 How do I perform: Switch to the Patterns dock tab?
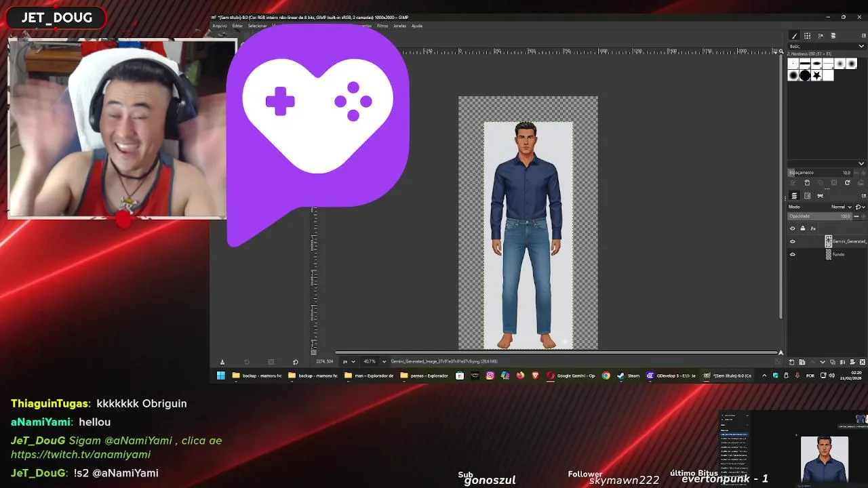pyautogui.click(x=807, y=36)
